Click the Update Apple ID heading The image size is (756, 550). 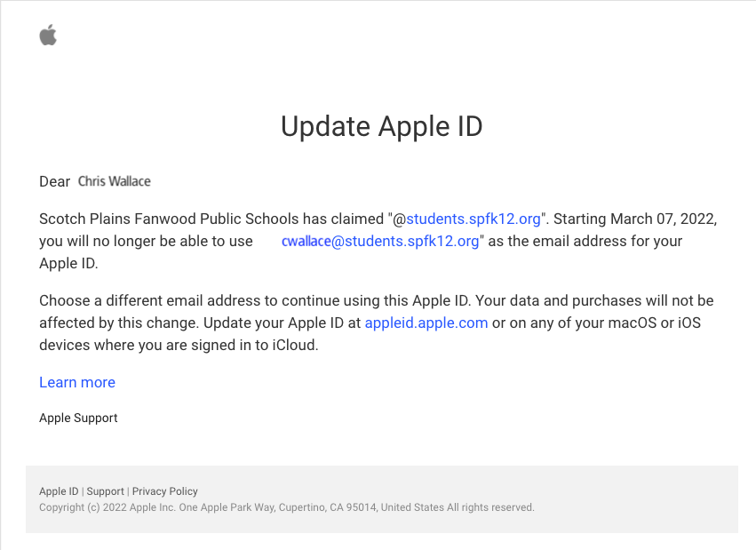point(381,126)
